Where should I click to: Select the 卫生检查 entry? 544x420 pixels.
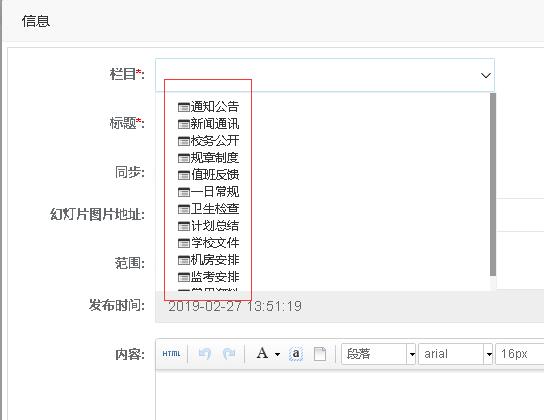pos(215,208)
